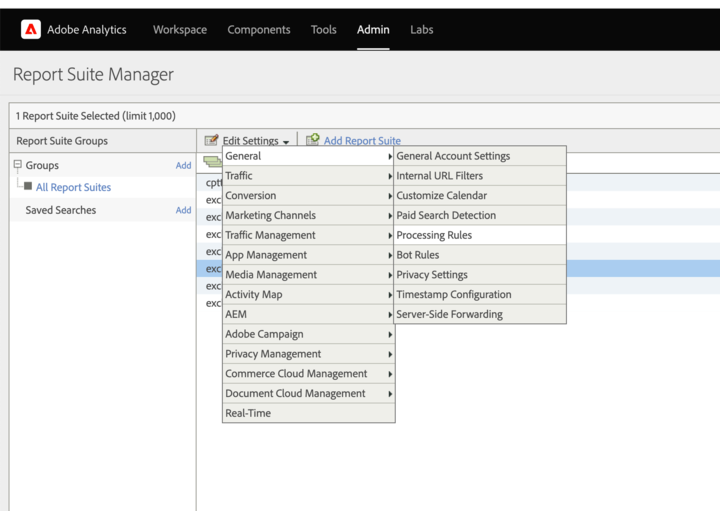Select General Account Settings
Image resolution: width=720 pixels, height=511 pixels.
(x=453, y=156)
